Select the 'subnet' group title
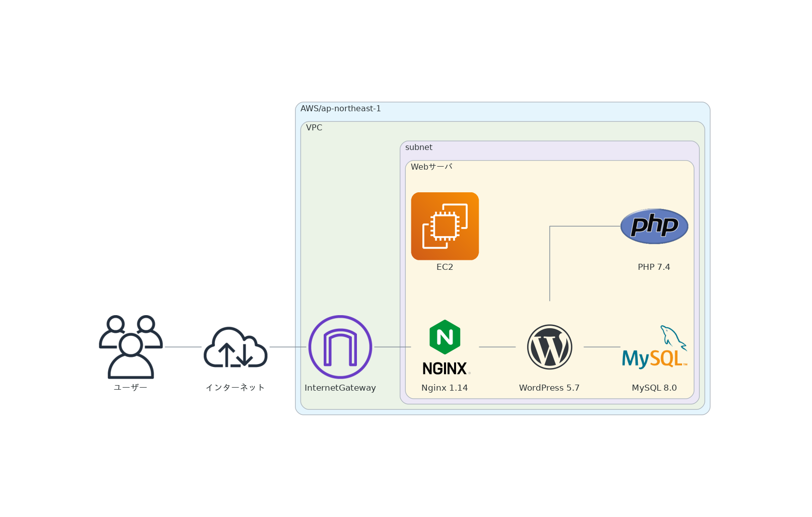 pyautogui.click(x=419, y=147)
